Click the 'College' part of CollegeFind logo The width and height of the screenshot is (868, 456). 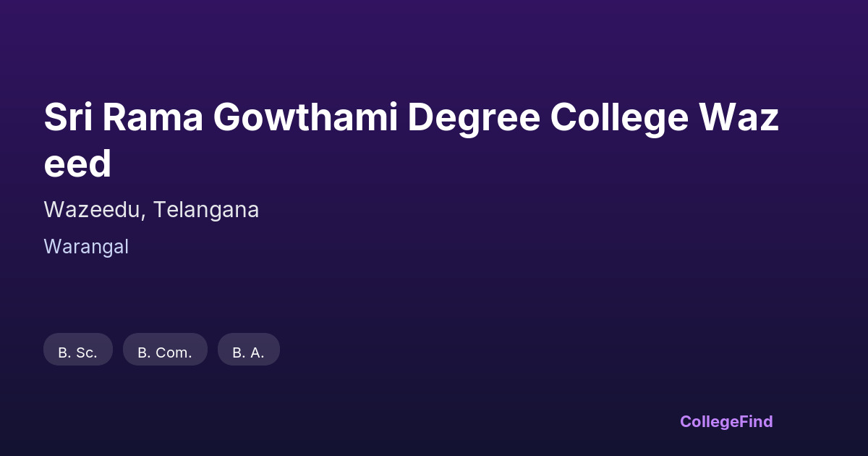[710, 421]
